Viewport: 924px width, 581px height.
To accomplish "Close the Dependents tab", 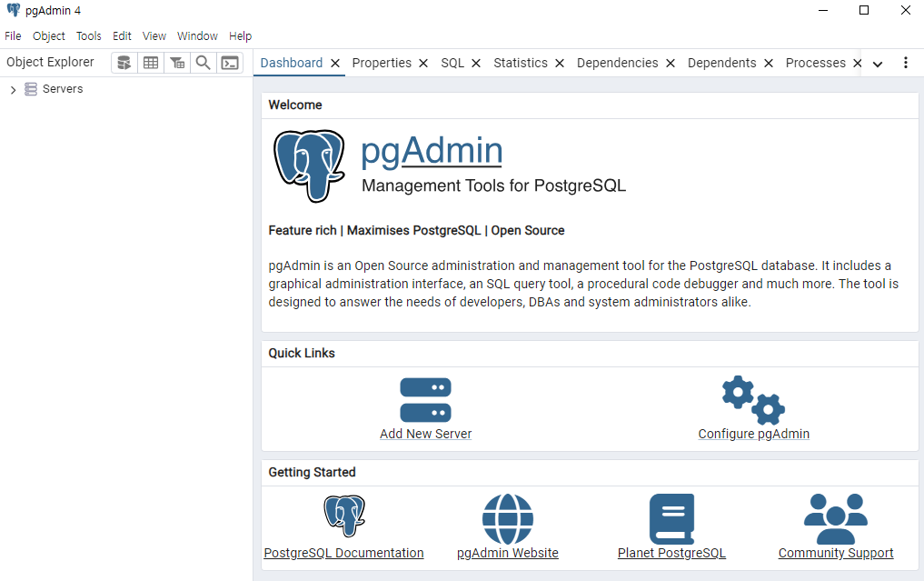I will [769, 63].
